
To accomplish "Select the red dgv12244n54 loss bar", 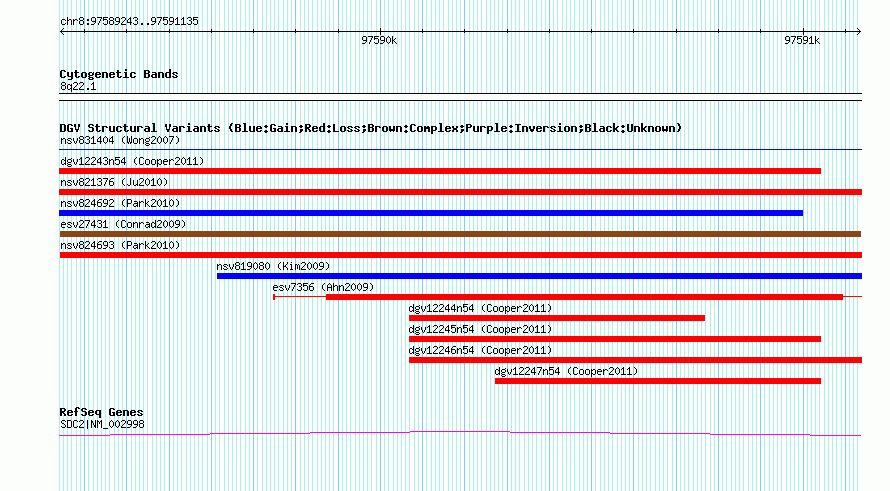I will coord(557,318).
